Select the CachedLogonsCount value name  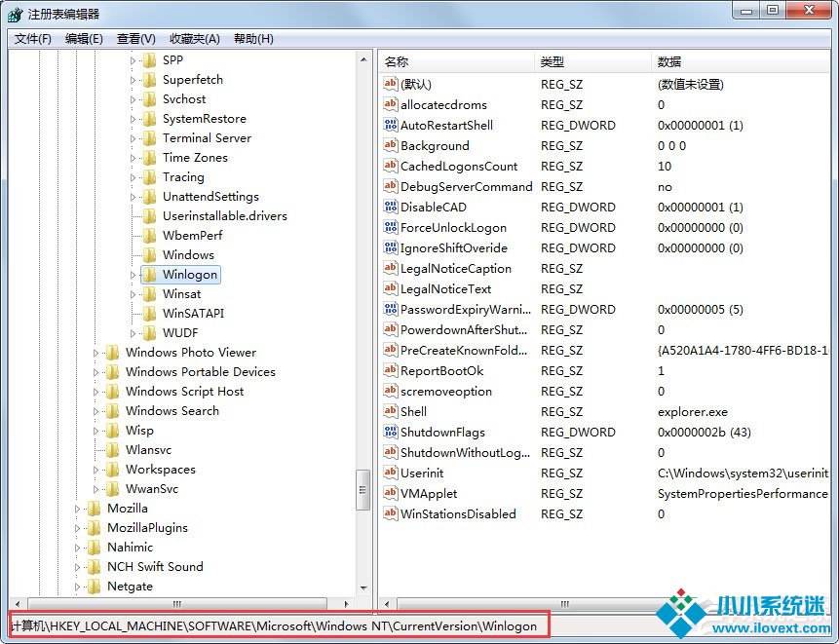pyautogui.click(x=459, y=167)
